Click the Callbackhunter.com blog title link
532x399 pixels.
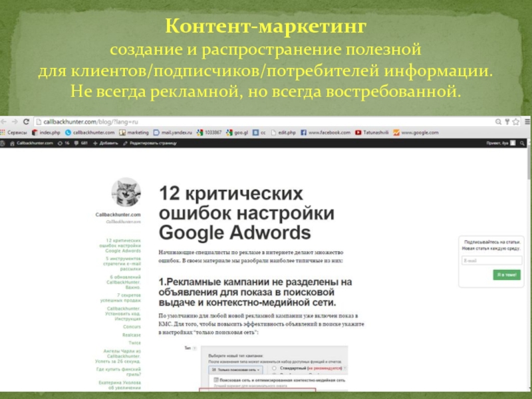tap(118, 215)
